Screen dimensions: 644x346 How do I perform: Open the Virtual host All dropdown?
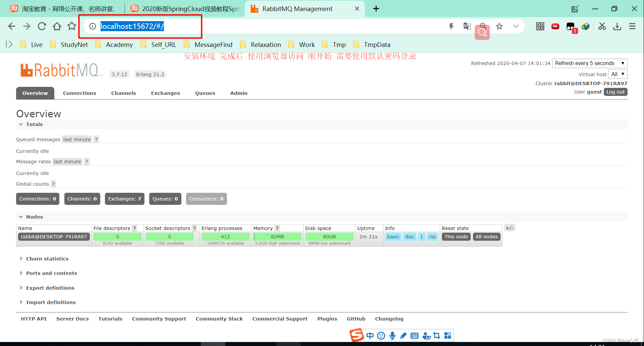(618, 74)
